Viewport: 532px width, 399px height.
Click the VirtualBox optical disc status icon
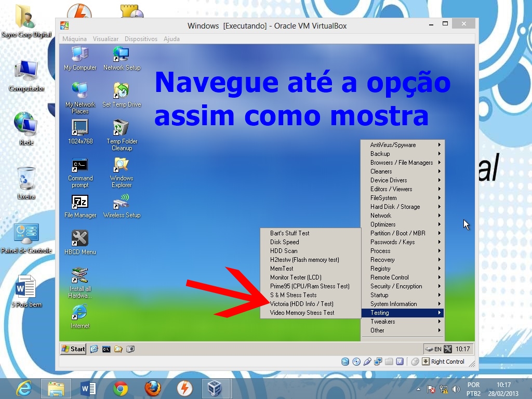(x=356, y=362)
